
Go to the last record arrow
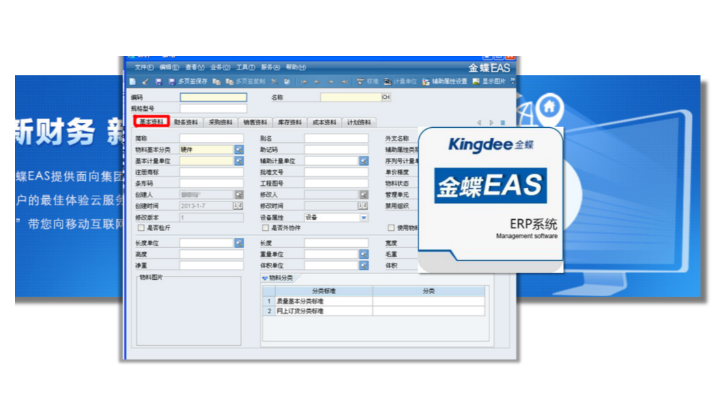344,82
